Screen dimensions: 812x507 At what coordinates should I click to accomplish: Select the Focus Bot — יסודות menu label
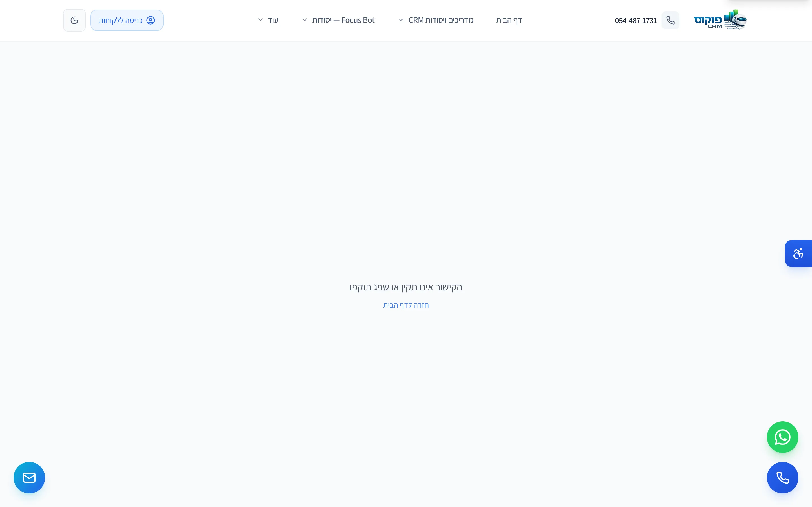343,20
